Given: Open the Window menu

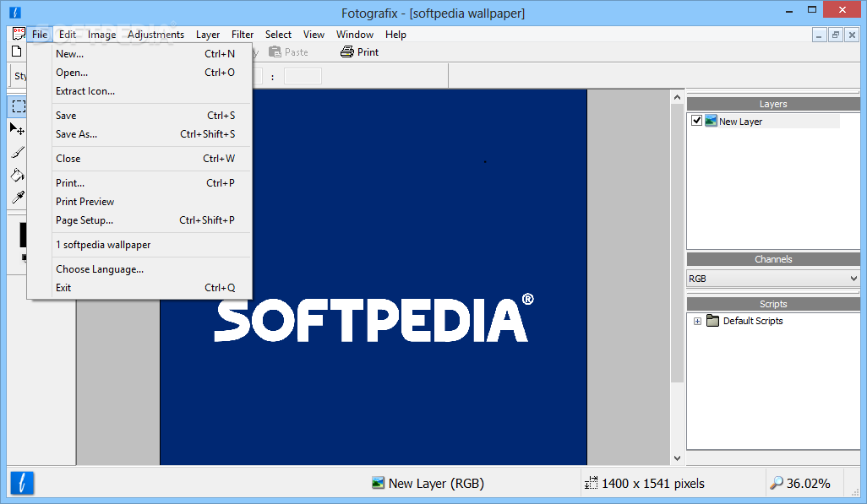Looking at the screenshot, I should tap(355, 35).
